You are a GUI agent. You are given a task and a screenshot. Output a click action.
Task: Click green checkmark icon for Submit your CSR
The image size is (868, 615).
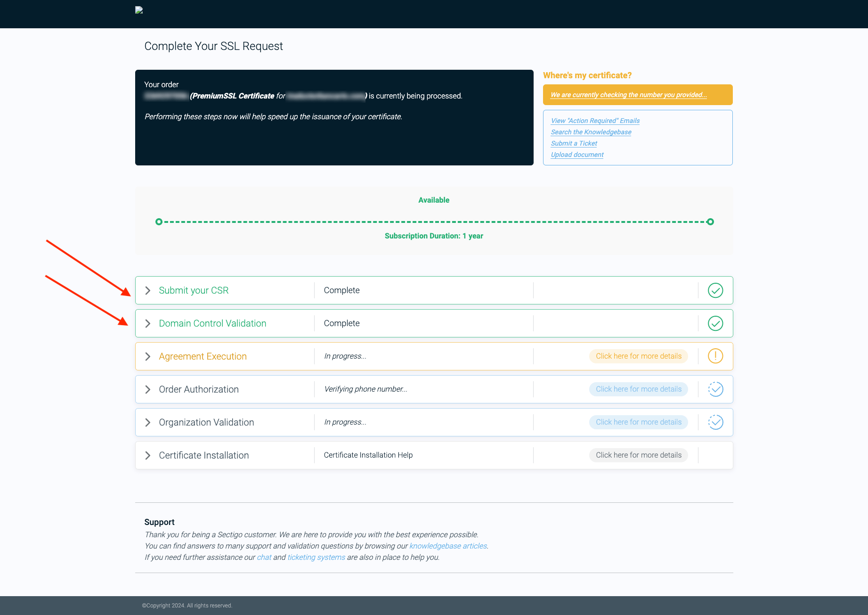click(x=715, y=290)
